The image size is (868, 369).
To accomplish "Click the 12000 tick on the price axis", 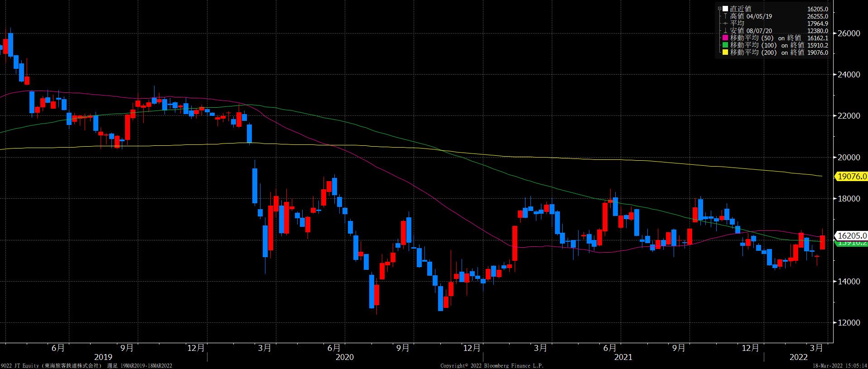I will tap(849, 323).
